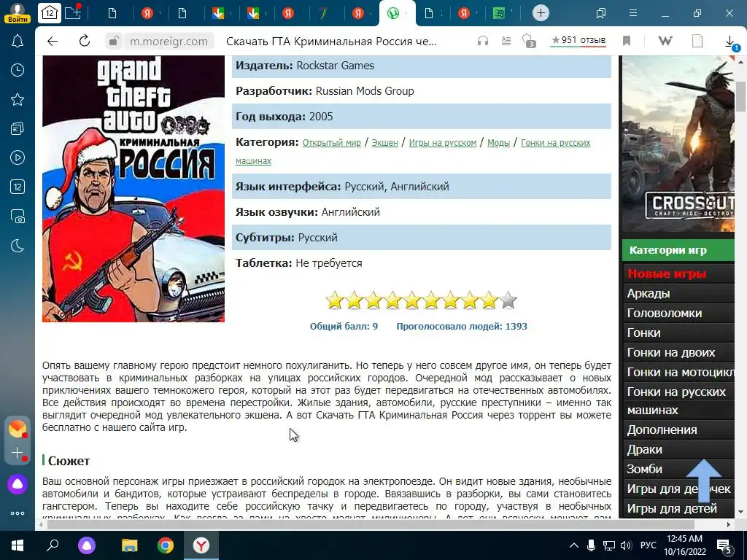The height and width of the screenshot is (560, 747).
Task: Toggle the dark mode moon icon
Action: pos(18,246)
